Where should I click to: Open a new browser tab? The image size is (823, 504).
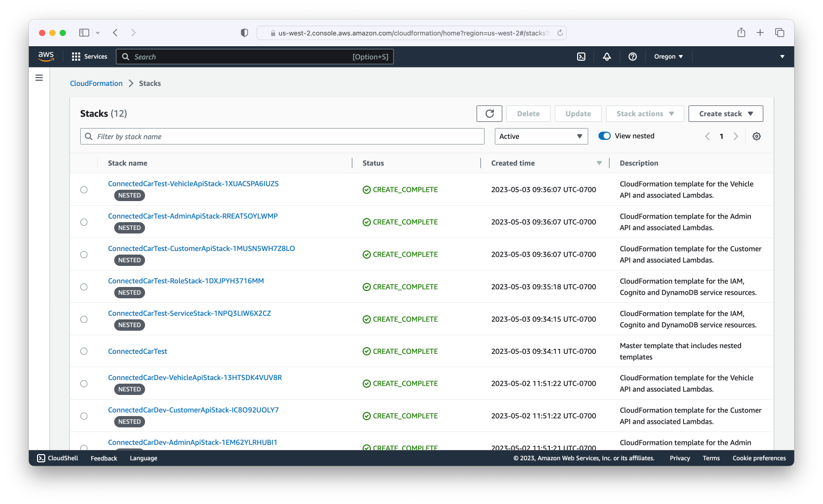[760, 33]
